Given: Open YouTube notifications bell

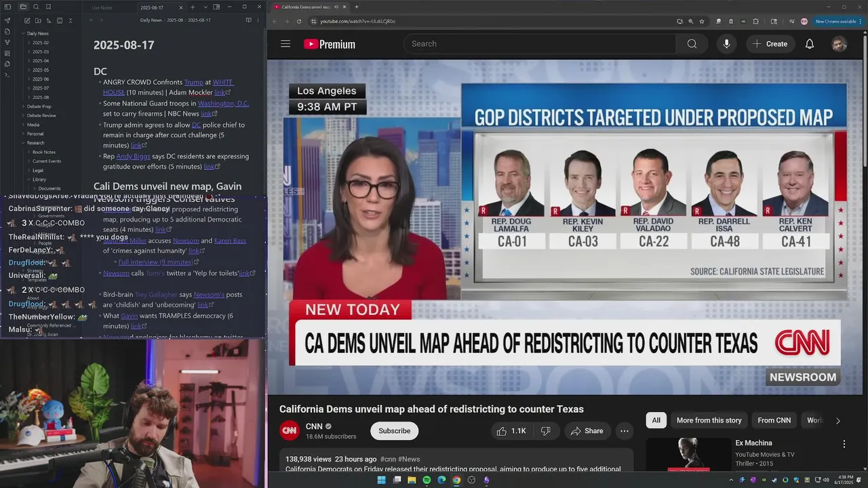Looking at the screenshot, I should tap(809, 43).
